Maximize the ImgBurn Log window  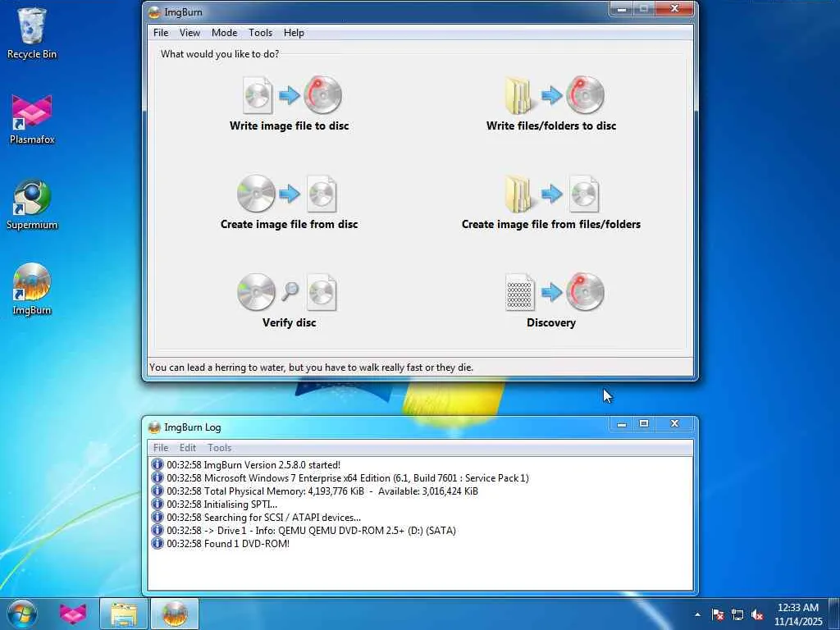point(644,424)
